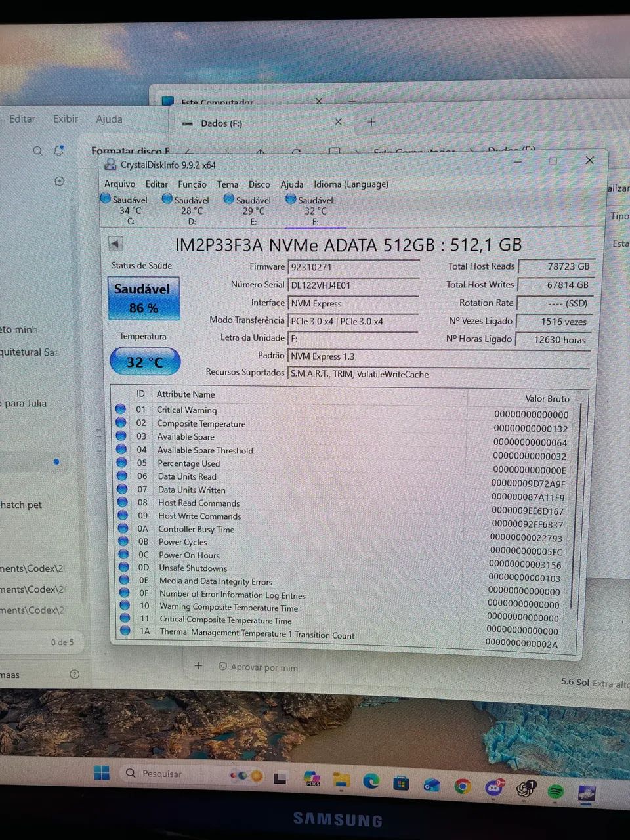Open File Explorer from the taskbar
This screenshot has height=840, width=630.
341,780
